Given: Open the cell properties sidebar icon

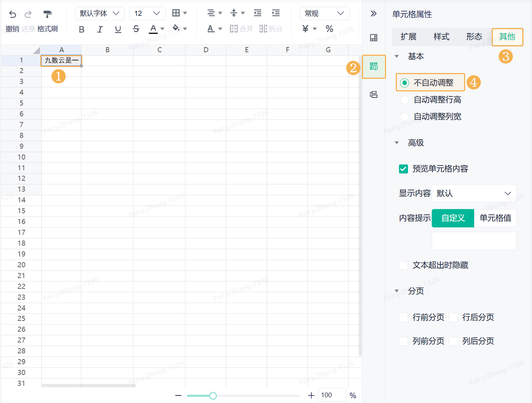Looking at the screenshot, I should coord(374,67).
